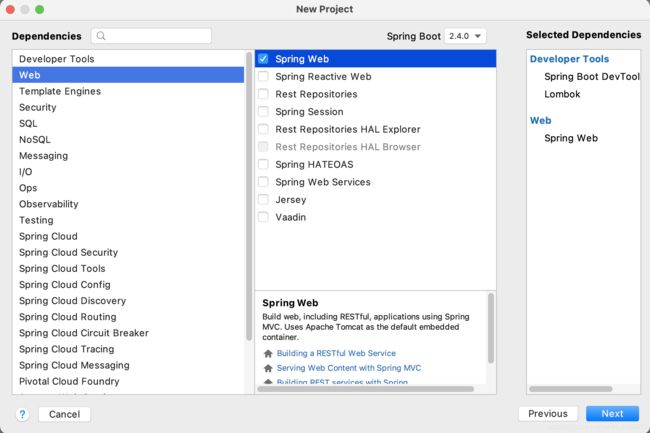
Task: Click the Previous button
Action: [548, 414]
